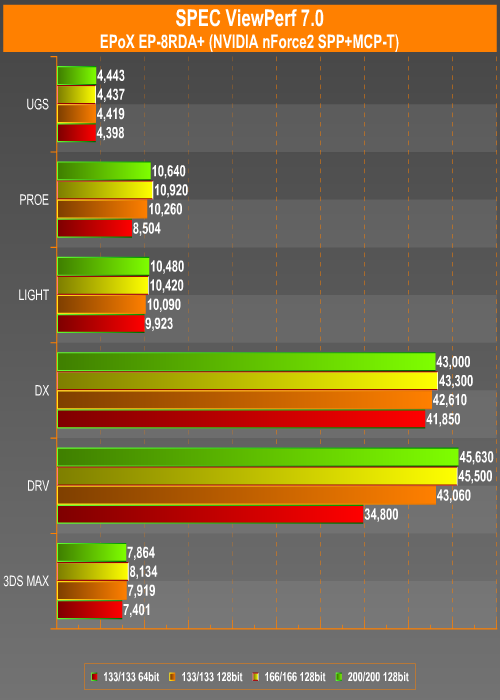The height and width of the screenshot is (700, 500).
Task: Click the 45,630 data value label
Action: pos(477,457)
